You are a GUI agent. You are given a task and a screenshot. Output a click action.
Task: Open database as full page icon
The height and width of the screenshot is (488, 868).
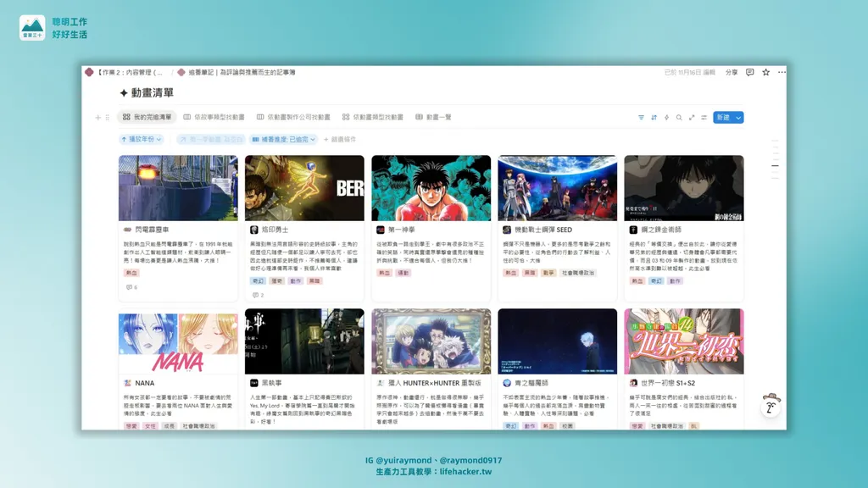click(x=692, y=118)
